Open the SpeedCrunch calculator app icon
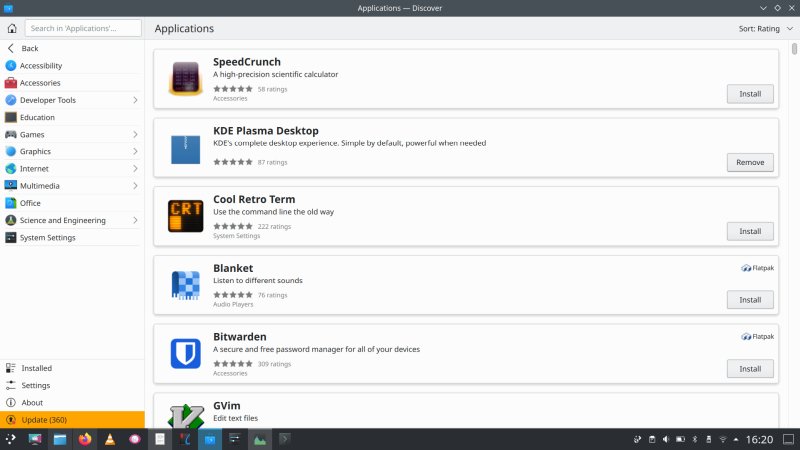 [186, 78]
